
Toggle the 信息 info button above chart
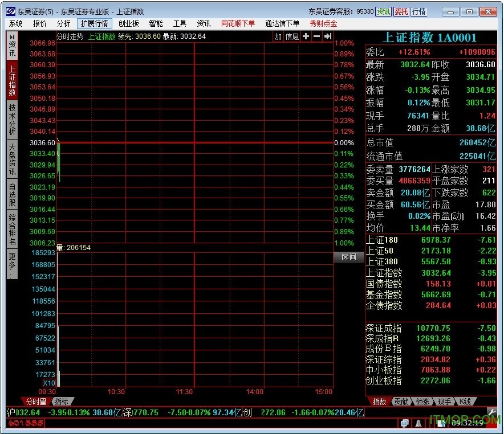point(292,36)
